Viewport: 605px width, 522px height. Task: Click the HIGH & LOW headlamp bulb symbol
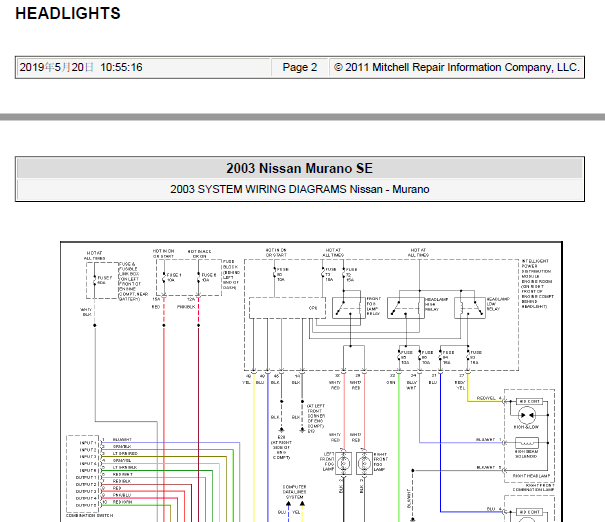tap(527, 416)
